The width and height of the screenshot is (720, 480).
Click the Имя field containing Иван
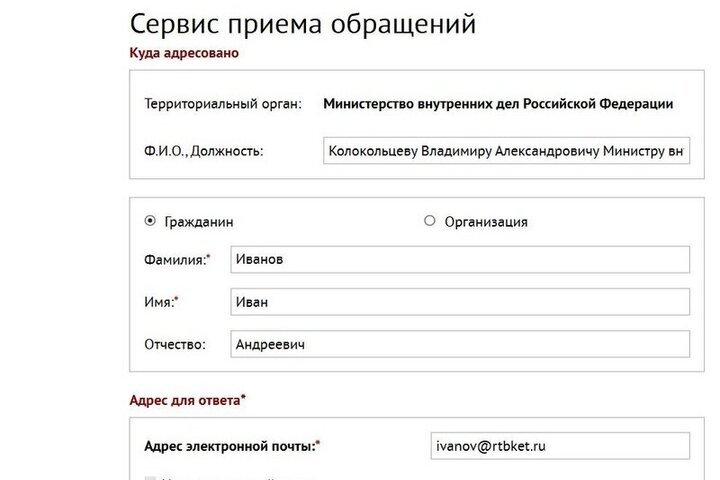[460, 302]
